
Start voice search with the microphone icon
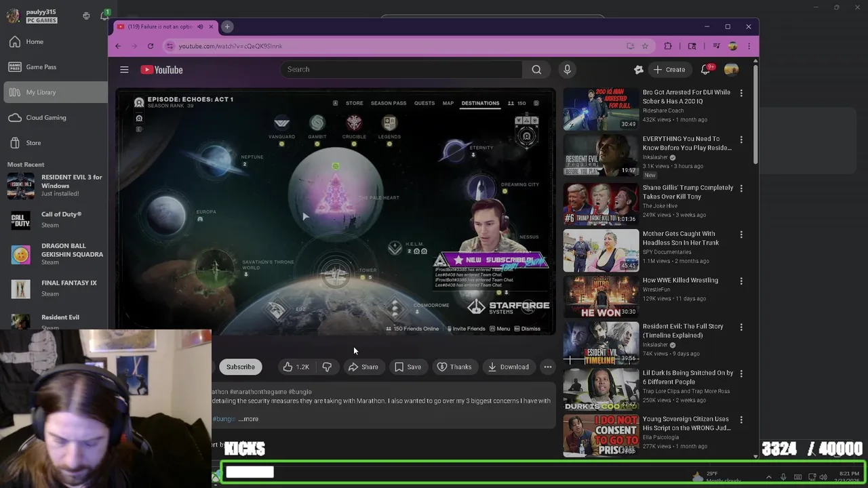click(x=568, y=69)
